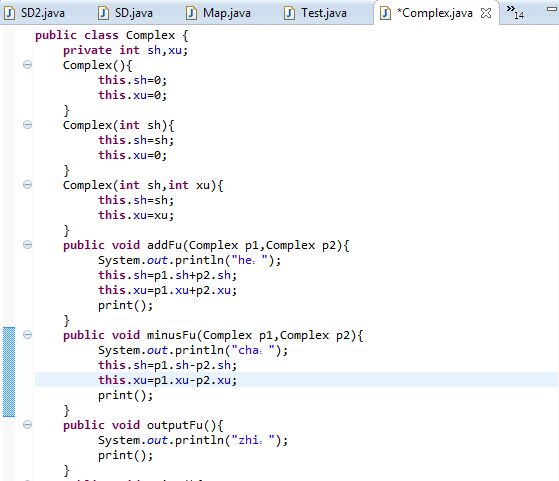The image size is (559, 481).
Task: Click the print(); call inside addFu
Action: (x=125, y=305)
